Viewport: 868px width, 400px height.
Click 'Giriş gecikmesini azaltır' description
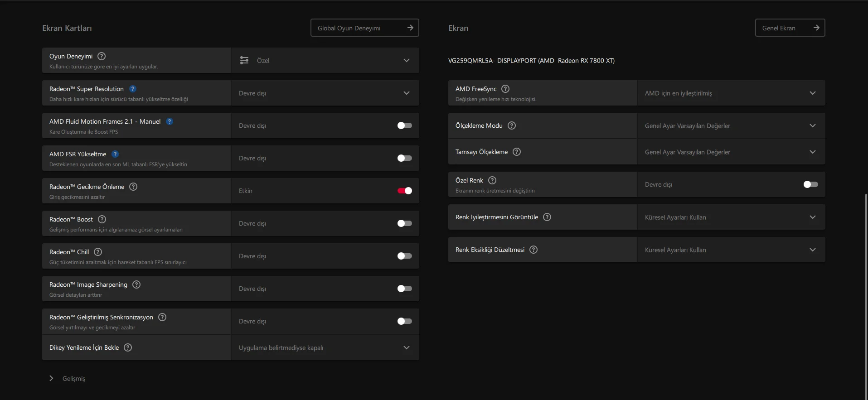[77, 197]
